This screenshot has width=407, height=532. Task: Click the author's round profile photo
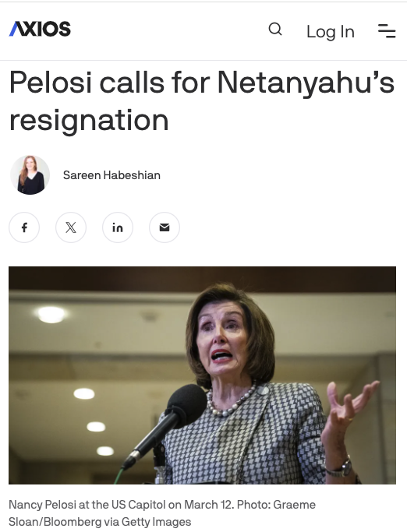pos(30,175)
